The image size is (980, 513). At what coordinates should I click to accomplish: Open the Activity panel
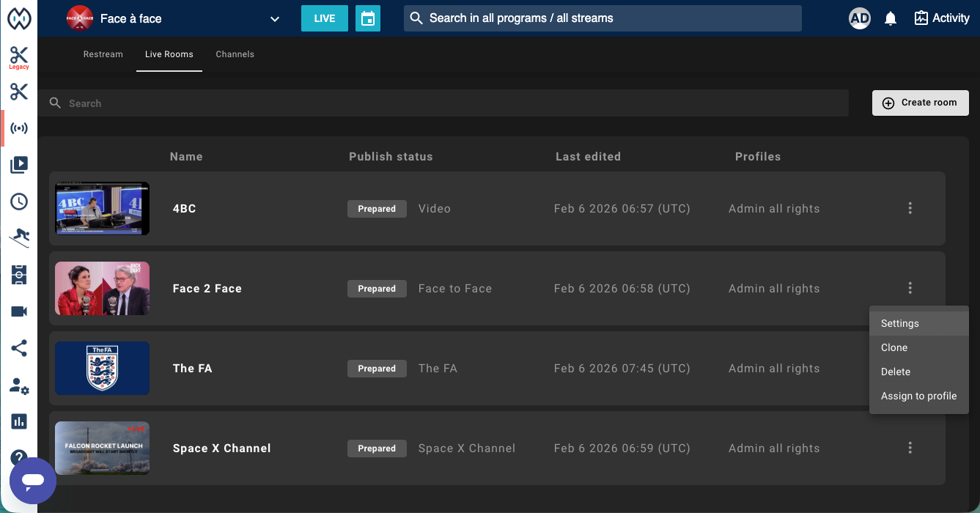tap(942, 18)
